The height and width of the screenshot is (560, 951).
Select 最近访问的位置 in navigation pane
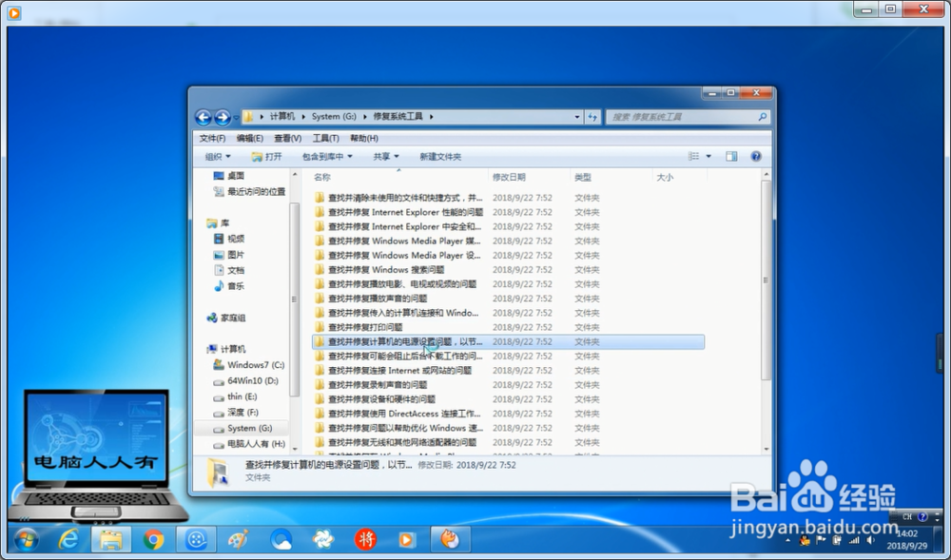[250, 191]
